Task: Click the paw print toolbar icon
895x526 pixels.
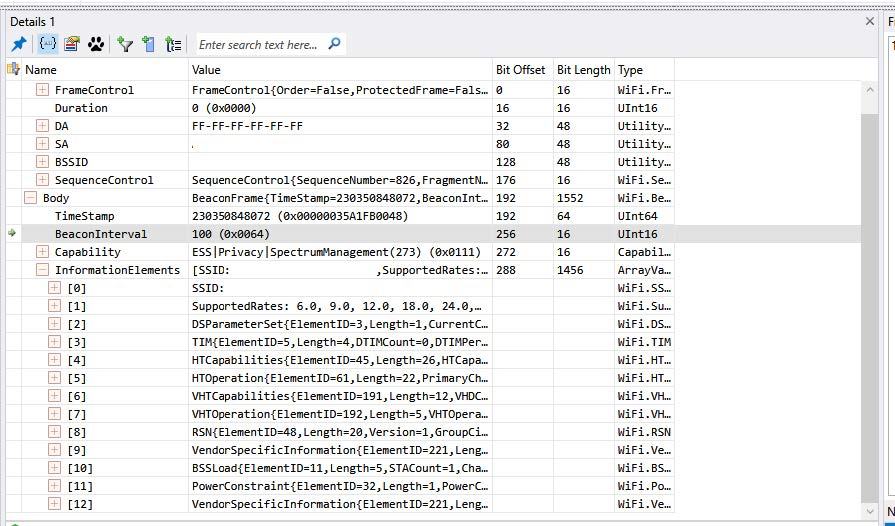Action: [x=96, y=44]
